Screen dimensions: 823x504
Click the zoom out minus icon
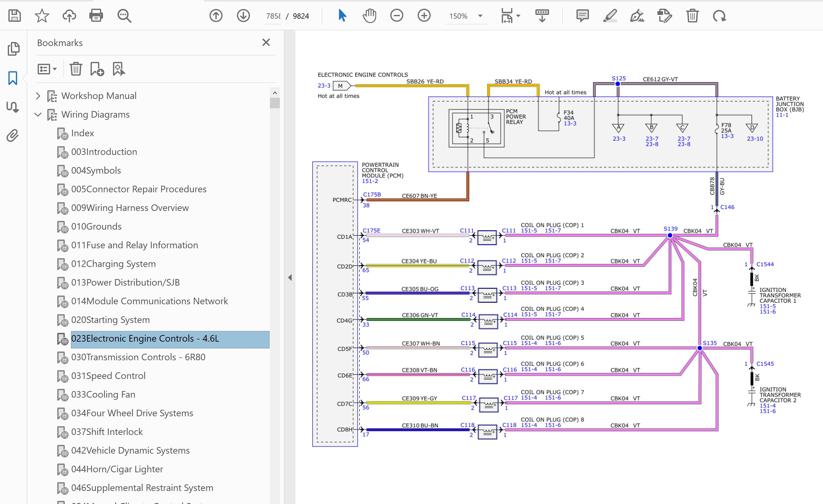[397, 16]
